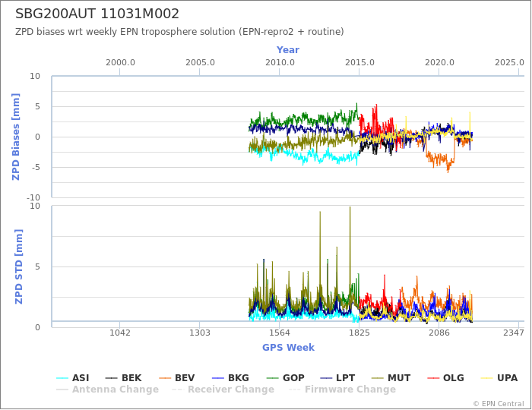The width and height of the screenshot is (532, 410).
Task: Click the -10 tick on ZPD Biases axis
Action: tap(33, 197)
